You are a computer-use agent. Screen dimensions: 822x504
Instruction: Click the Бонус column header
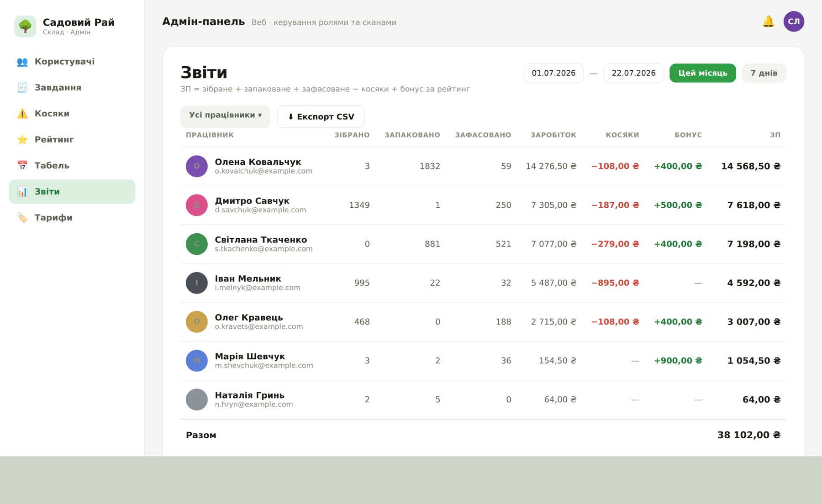pos(688,135)
